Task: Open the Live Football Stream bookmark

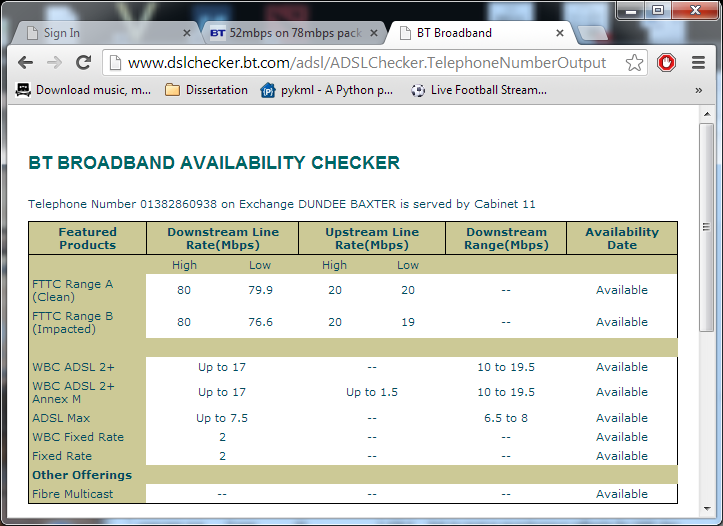Action: (x=479, y=90)
